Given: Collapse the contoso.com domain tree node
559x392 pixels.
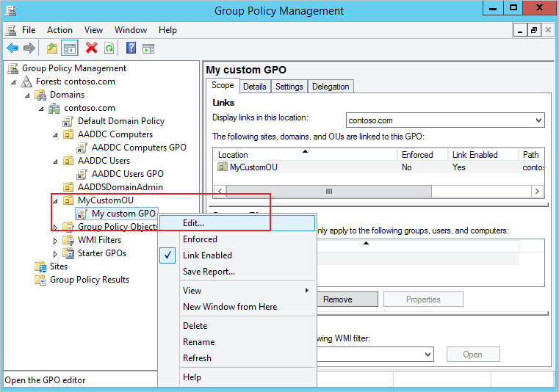Looking at the screenshot, I should [41, 109].
